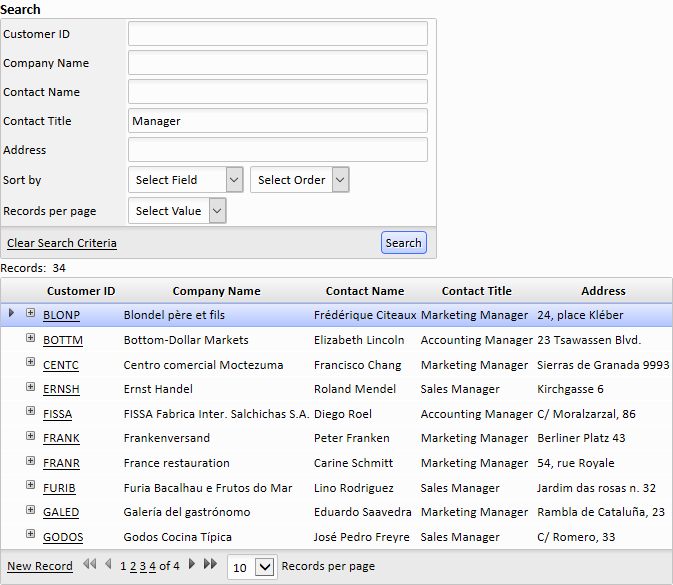This screenshot has width=673, height=585.
Task: Click the Search button
Action: click(403, 242)
